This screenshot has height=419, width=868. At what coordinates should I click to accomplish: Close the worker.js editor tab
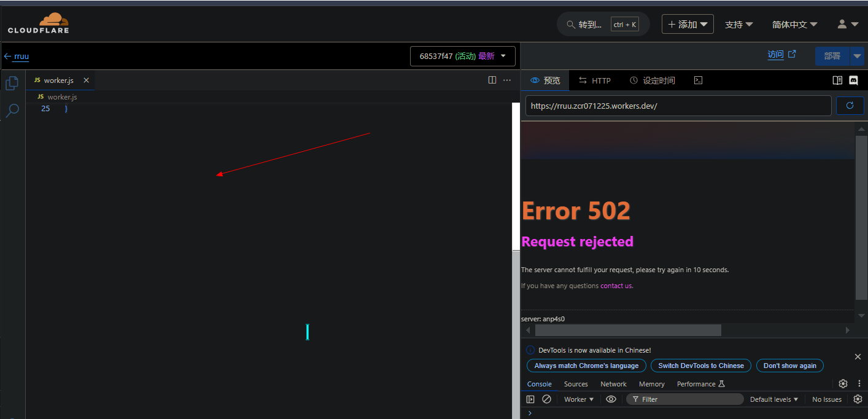point(86,80)
